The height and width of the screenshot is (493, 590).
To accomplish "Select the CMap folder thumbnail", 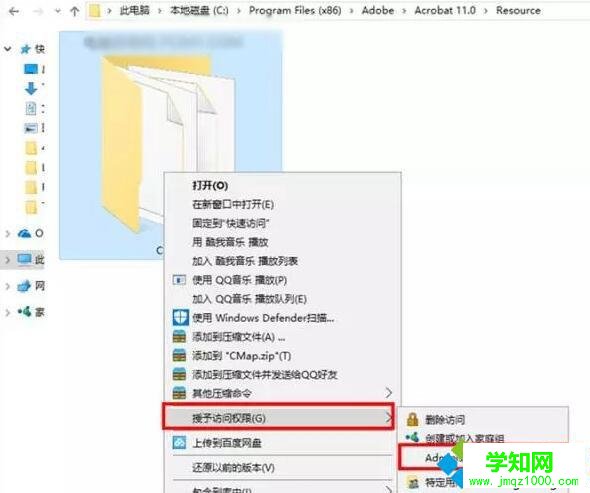I will [170, 145].
